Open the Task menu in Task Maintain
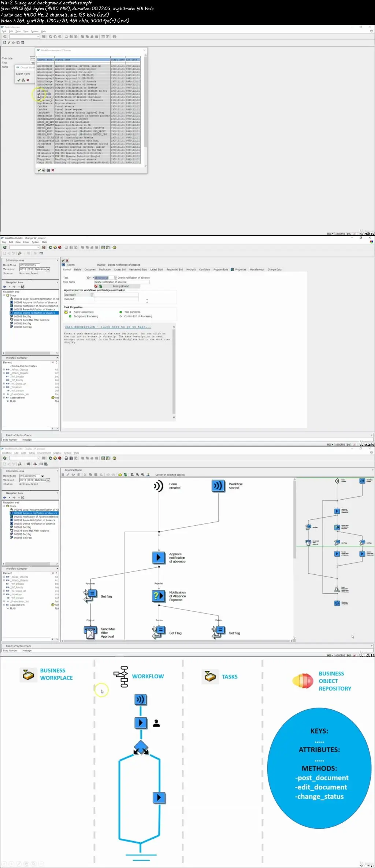375x868 pixels. point(4,32)
